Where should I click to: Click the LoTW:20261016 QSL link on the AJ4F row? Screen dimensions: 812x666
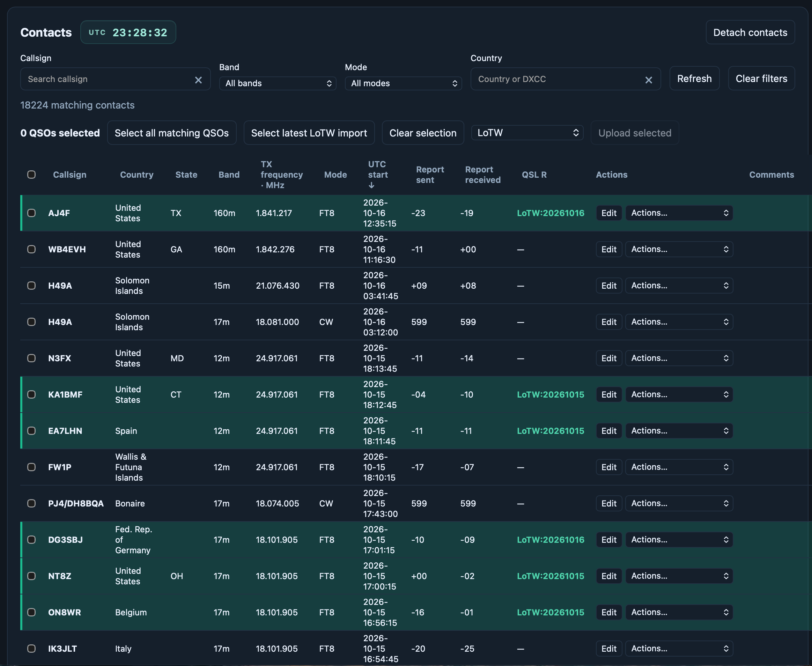click(550, 213)
